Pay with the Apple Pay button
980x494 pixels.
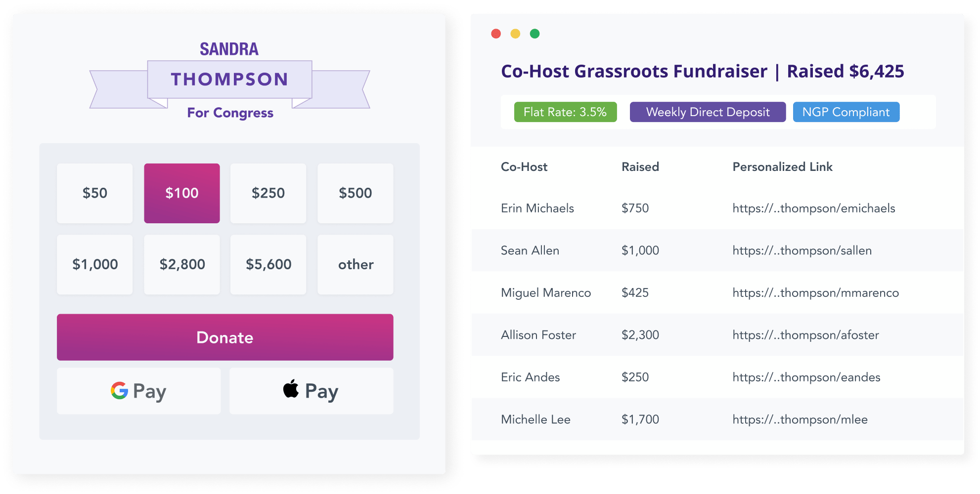(x=311, y=391)
